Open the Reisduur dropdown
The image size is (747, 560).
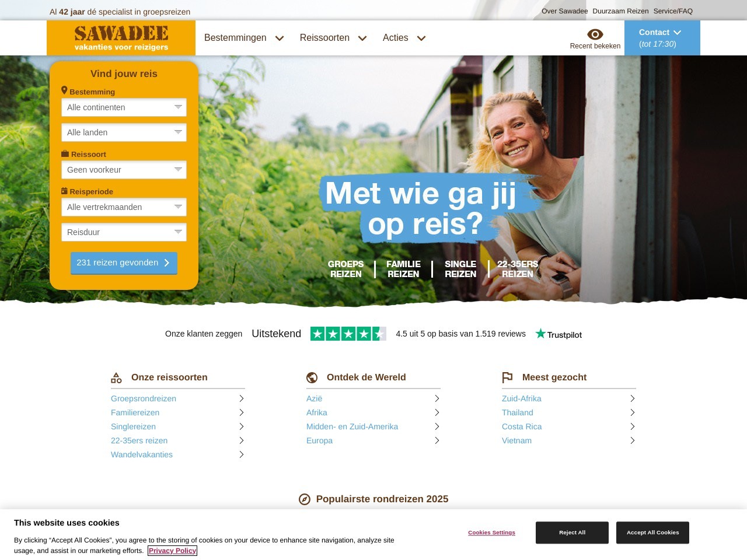click(124, 232)
